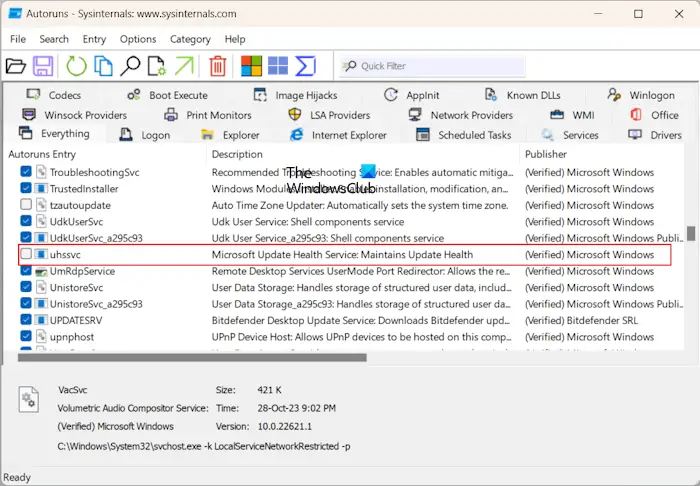700x486 pixels.
Task: Switch to the Services tab
Action: point(570,135)
